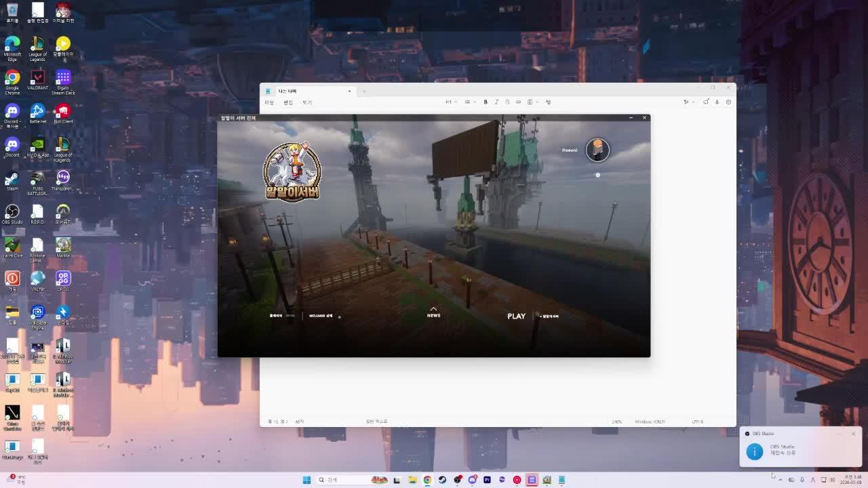Open VALORANT desktop shortcut
This screenshot has width=868, height=488.
click(x=37, y=81)
